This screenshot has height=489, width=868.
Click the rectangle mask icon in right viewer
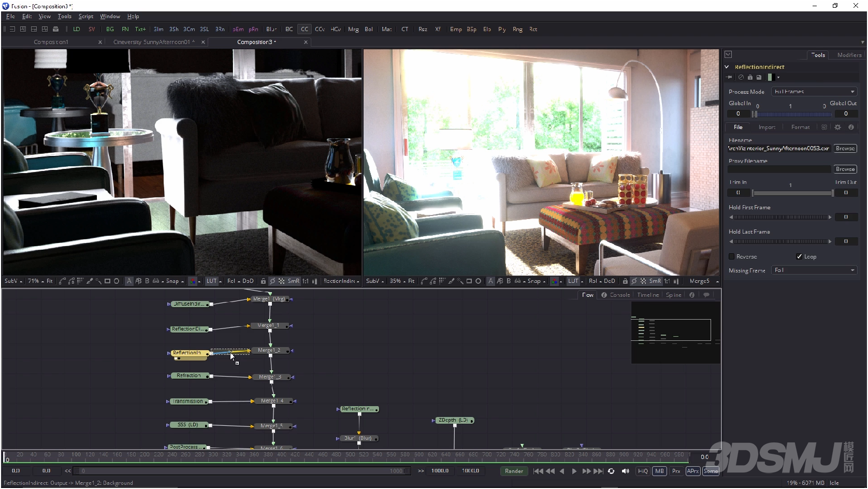click(x=469, y=281)
